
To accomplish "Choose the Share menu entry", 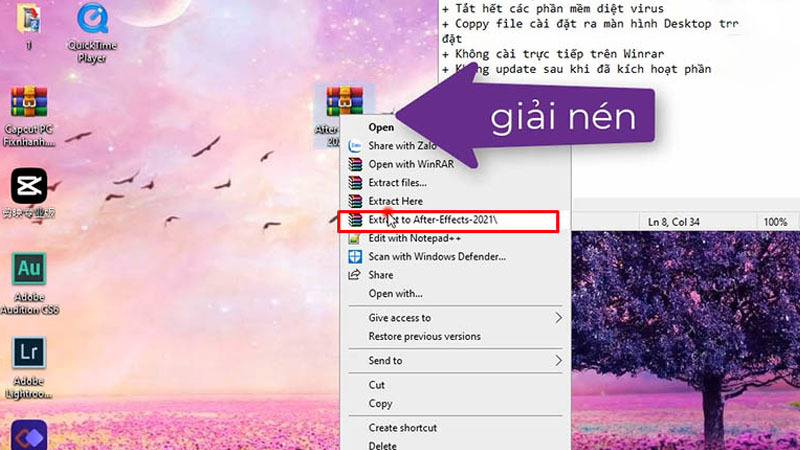I will [381, 275].
